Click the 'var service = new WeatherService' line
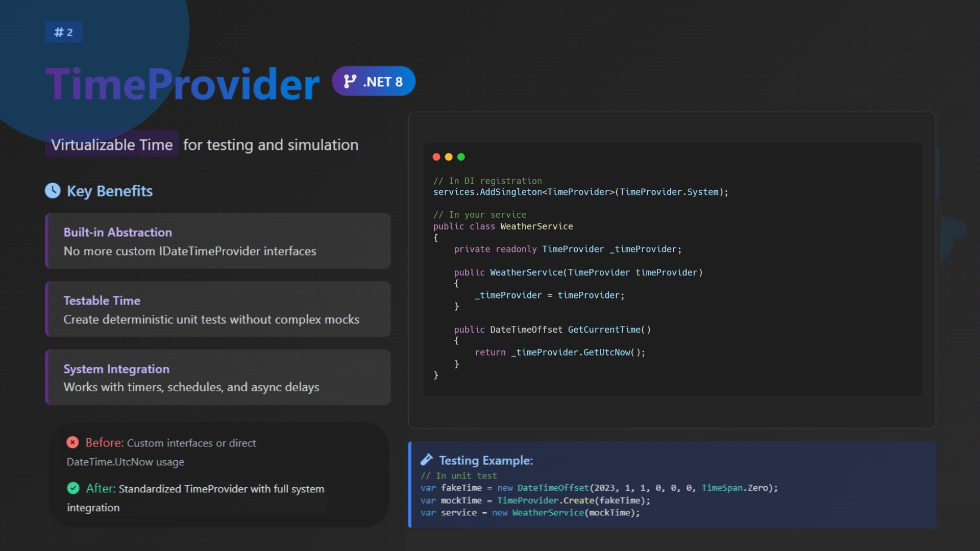 pos(530,513)
